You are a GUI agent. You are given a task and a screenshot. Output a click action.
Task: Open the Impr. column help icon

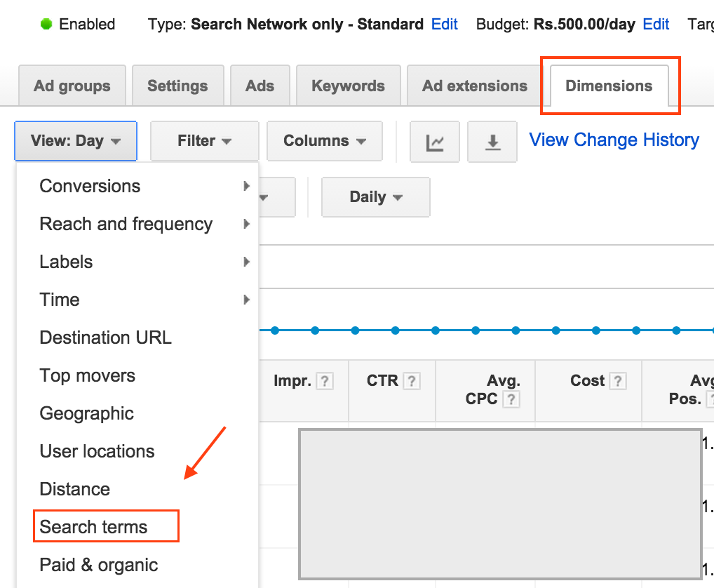[324, 380]
